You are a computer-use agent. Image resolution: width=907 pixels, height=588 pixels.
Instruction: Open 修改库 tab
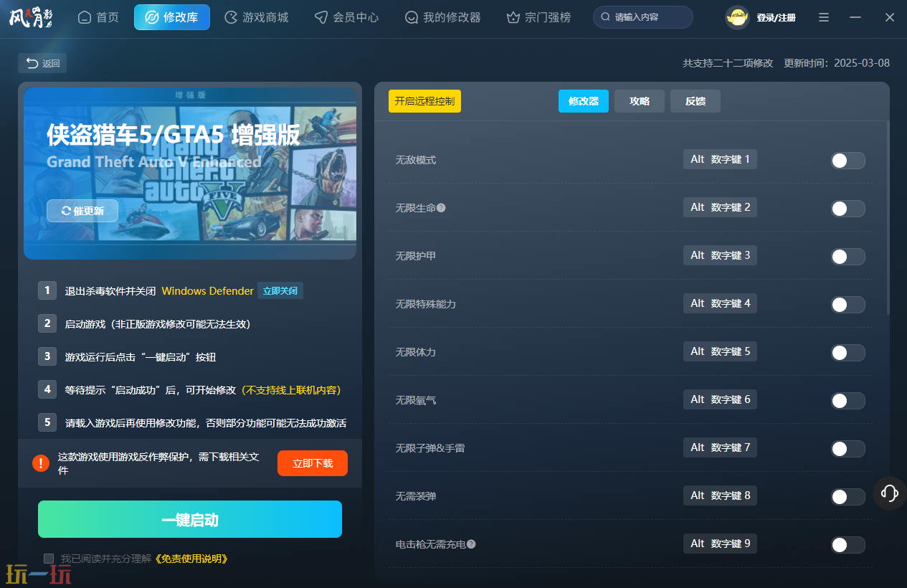(x=172, y=17)
